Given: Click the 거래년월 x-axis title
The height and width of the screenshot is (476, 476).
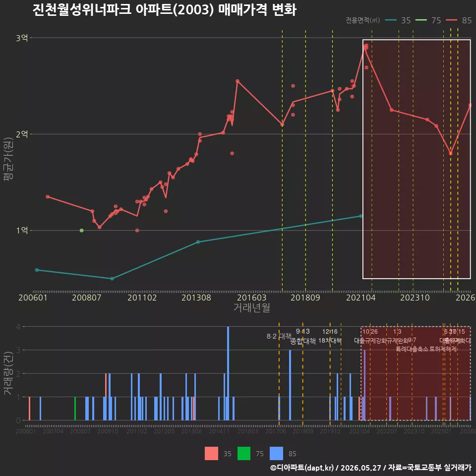Looking at the screenshot, I should 252,307.
